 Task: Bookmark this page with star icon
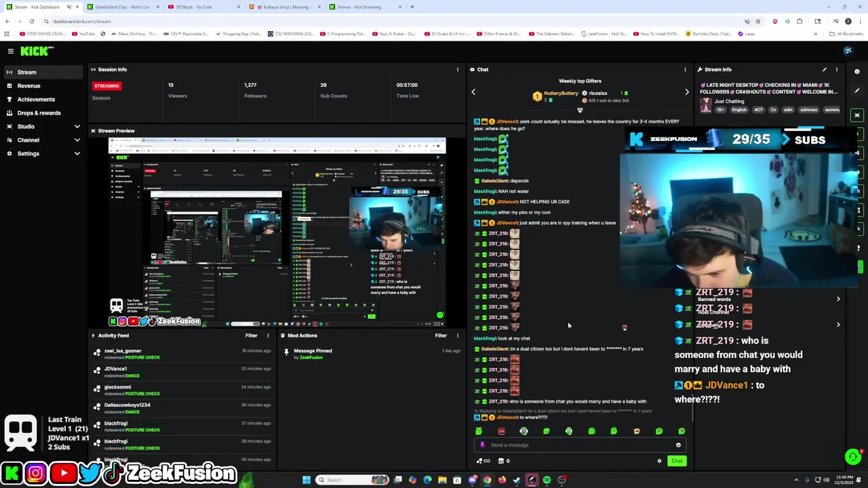[x=758, y=21]
